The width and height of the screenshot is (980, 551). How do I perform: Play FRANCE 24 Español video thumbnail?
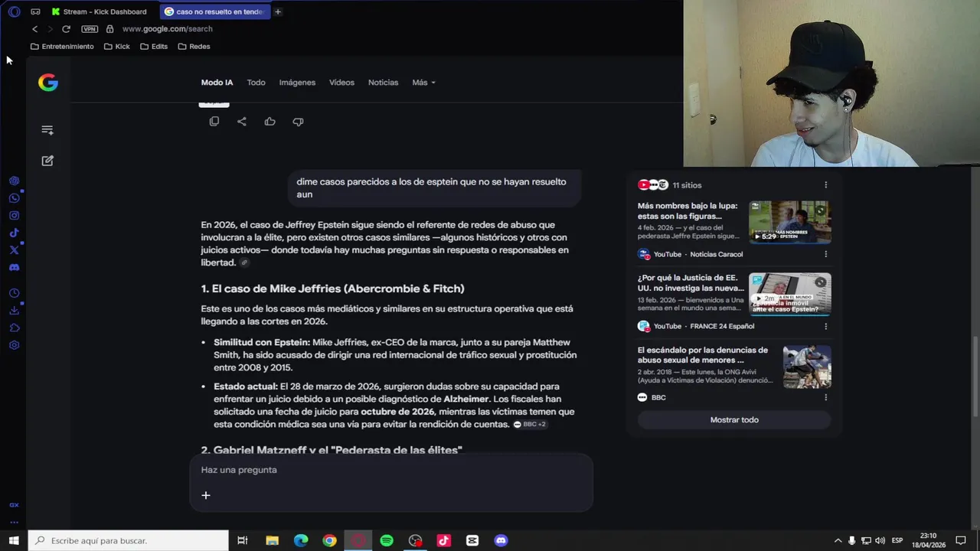coord(789,294)
